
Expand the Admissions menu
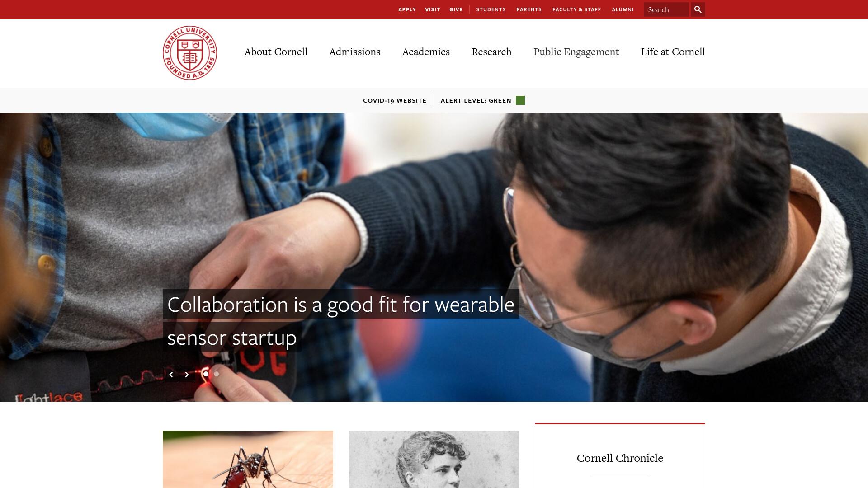tap(355, 52)
